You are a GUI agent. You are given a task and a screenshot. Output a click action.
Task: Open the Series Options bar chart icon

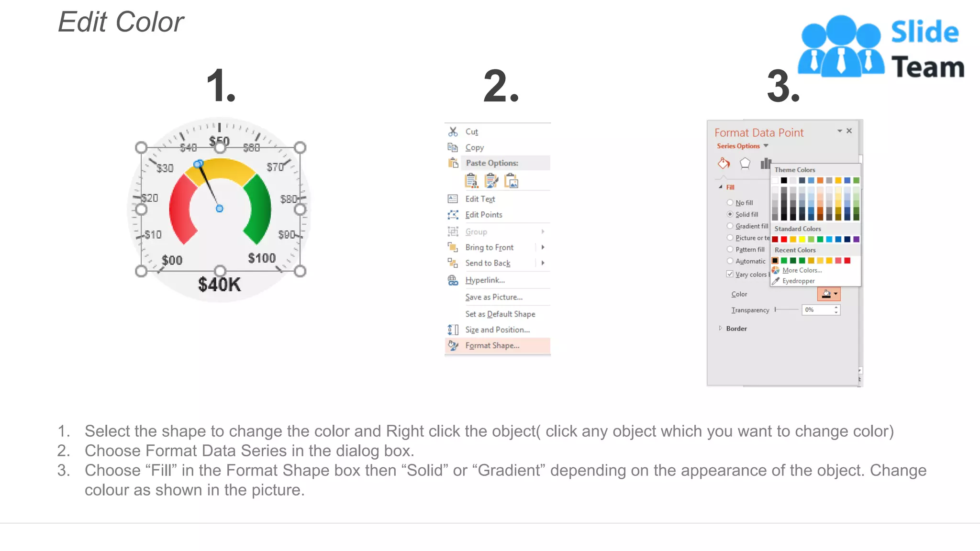coord(765,164)
